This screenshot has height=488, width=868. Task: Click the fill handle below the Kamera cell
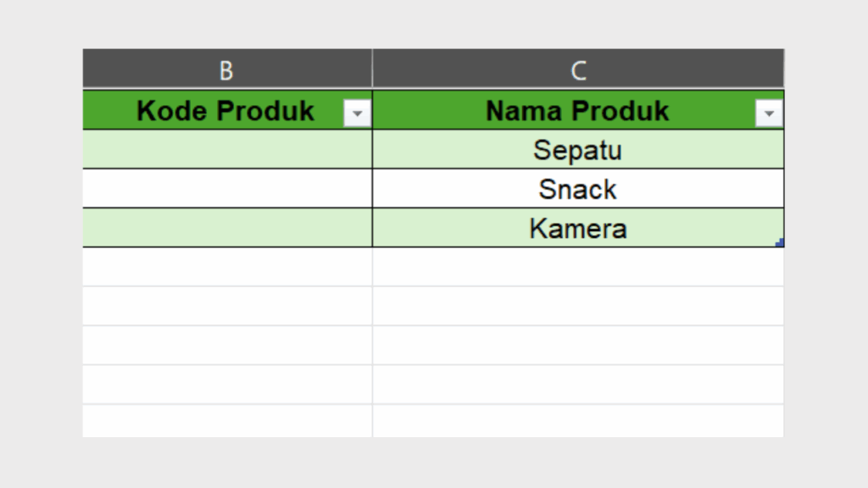coord(781,242)
